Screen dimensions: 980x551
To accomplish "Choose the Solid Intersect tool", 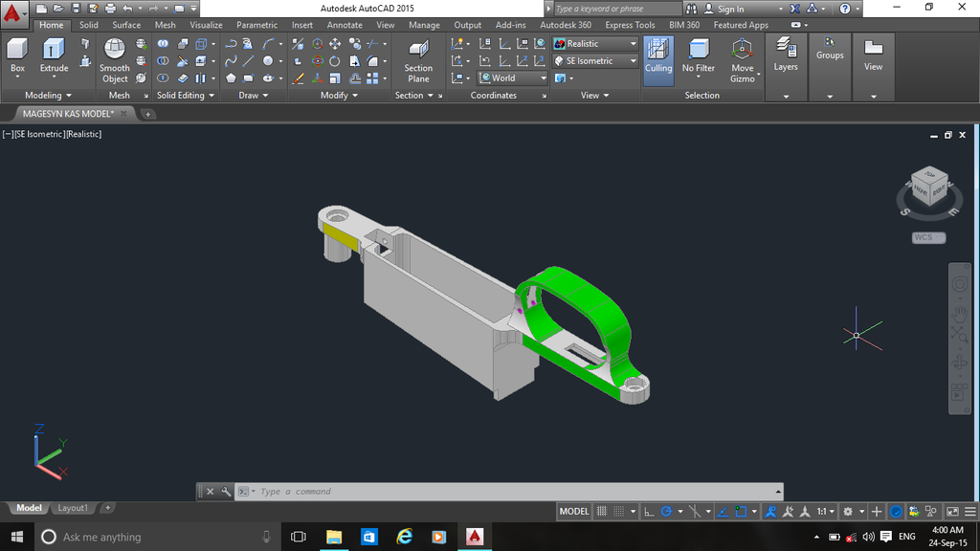I will 163,78.
